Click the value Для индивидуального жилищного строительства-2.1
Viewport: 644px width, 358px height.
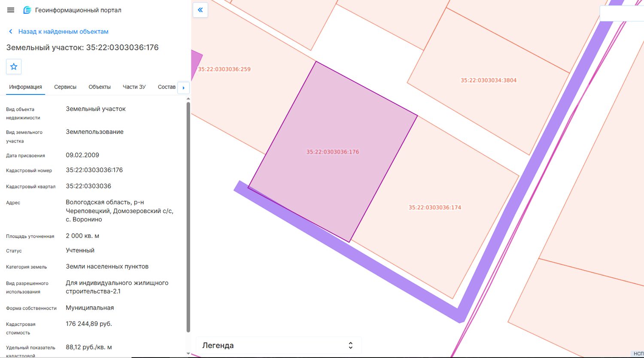(117, 287)
